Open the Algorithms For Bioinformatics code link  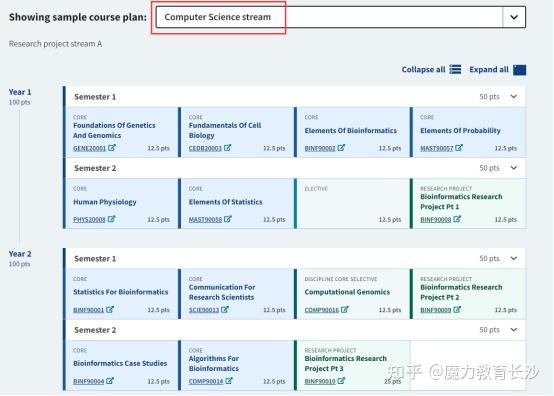pos(206,381)
